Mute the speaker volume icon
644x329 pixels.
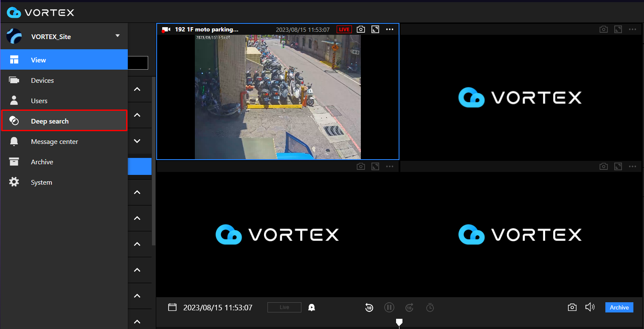pyautogui.click(x=590, y=307)
